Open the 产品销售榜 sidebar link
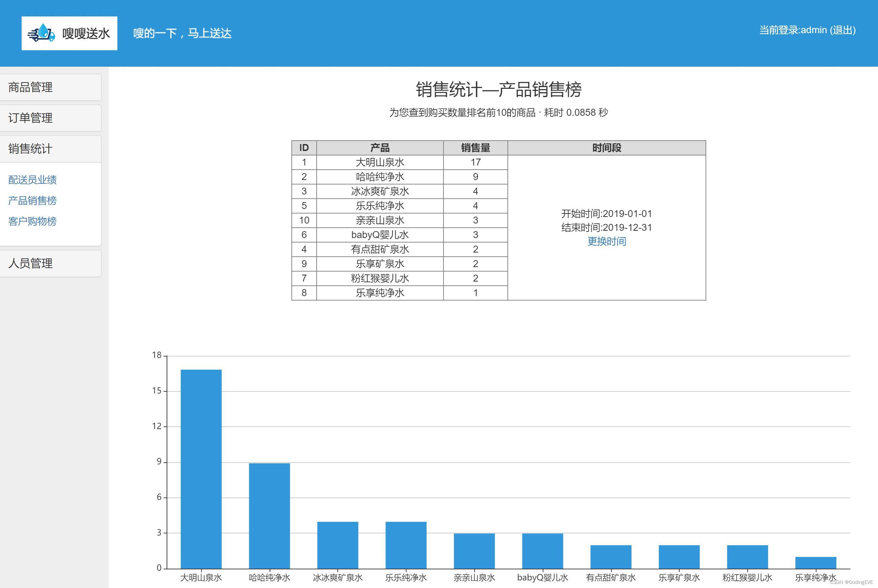The width and height of the screenshot is (878, 588). point(32,201)
